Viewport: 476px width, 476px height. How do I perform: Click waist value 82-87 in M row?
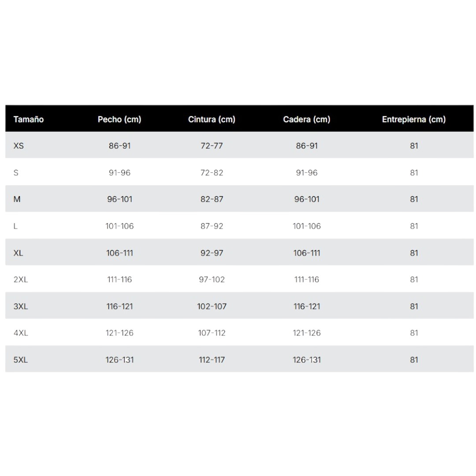(212, 199)
